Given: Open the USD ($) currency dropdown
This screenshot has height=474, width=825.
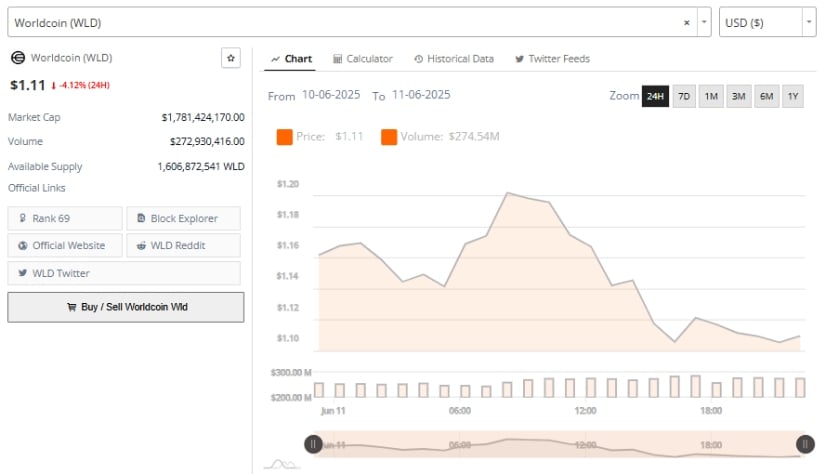Looking at the screenshot, I should point(768,22).
